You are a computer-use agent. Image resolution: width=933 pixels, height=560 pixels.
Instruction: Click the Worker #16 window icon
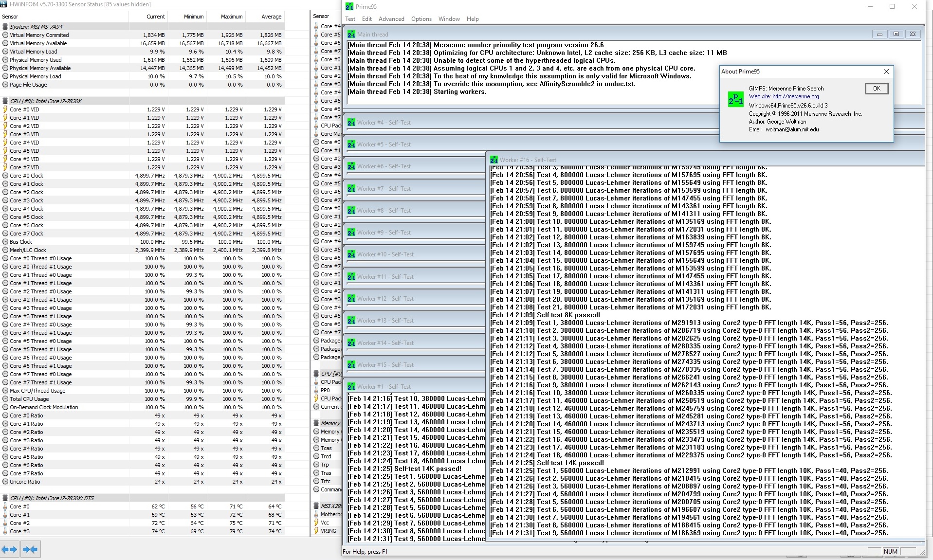click(494, 160)
